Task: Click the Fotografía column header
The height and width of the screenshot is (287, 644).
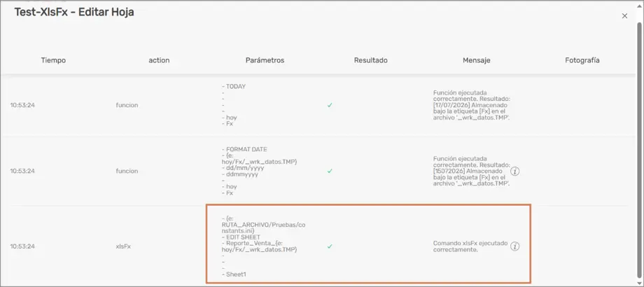Action: click(582, 60)
